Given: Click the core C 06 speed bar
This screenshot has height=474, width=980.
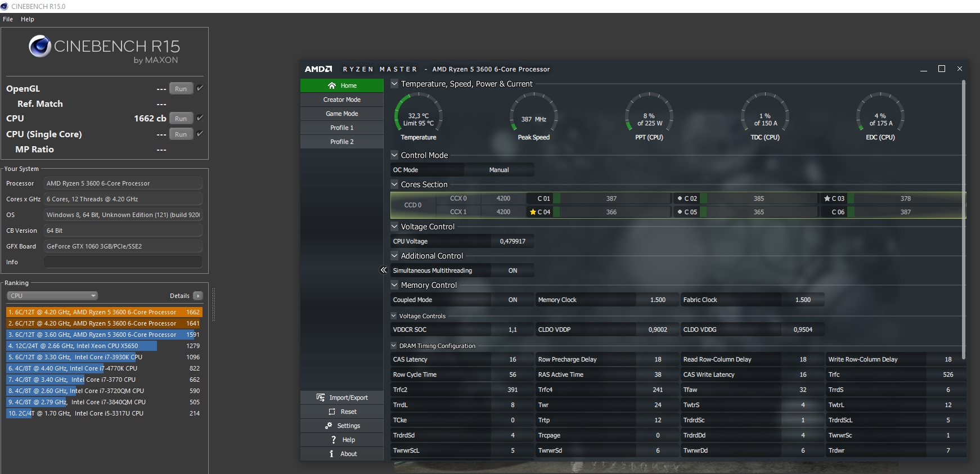Looking at the screenshot, I should (906, 212).
